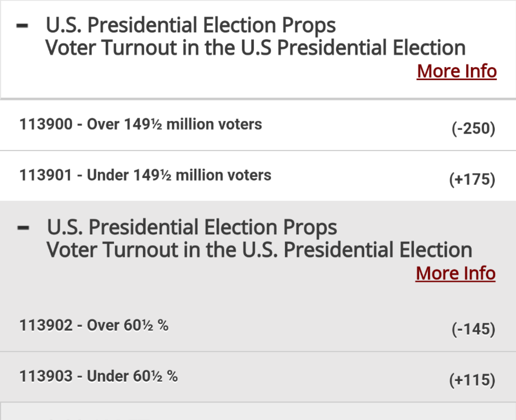Select Over 149½ million voters bet
The width and height of the screenshot is (516, 420).
[258, 126]
